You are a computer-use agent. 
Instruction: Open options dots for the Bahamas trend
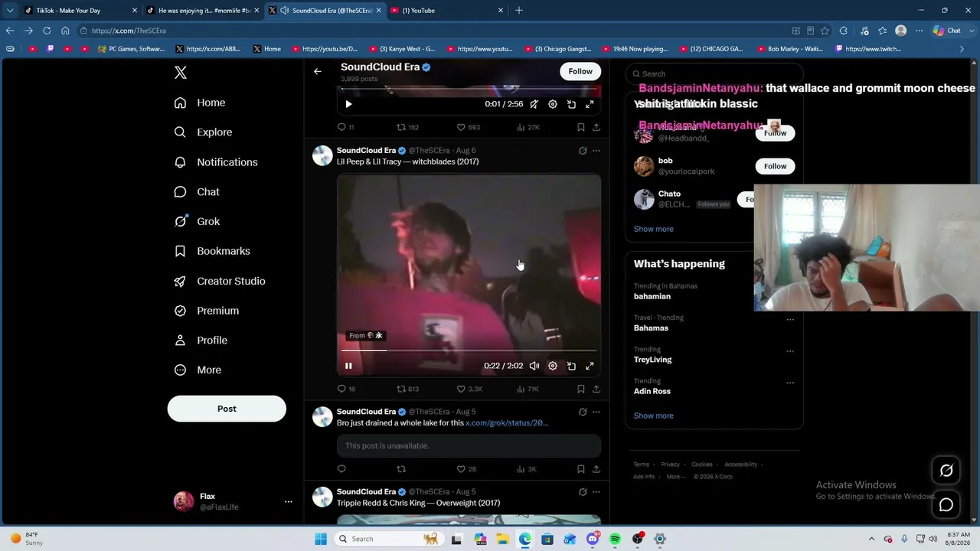tap(790, 320)
